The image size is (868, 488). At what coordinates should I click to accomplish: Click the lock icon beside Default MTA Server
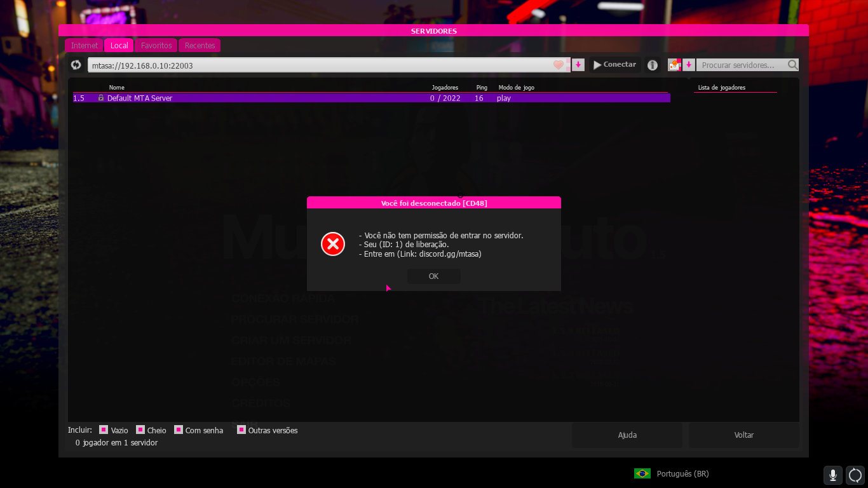point(100,98)
